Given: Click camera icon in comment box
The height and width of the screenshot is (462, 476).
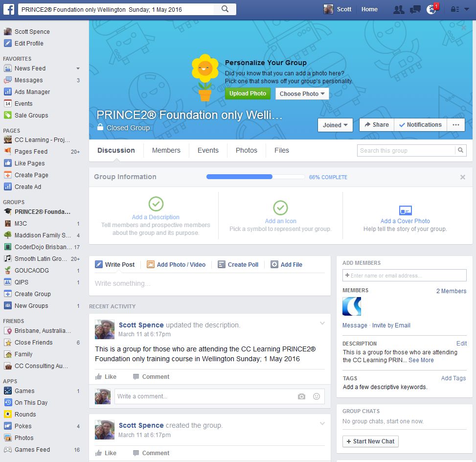Looking at the screenshot, I should pyautogui.click(x=301, y=396).
